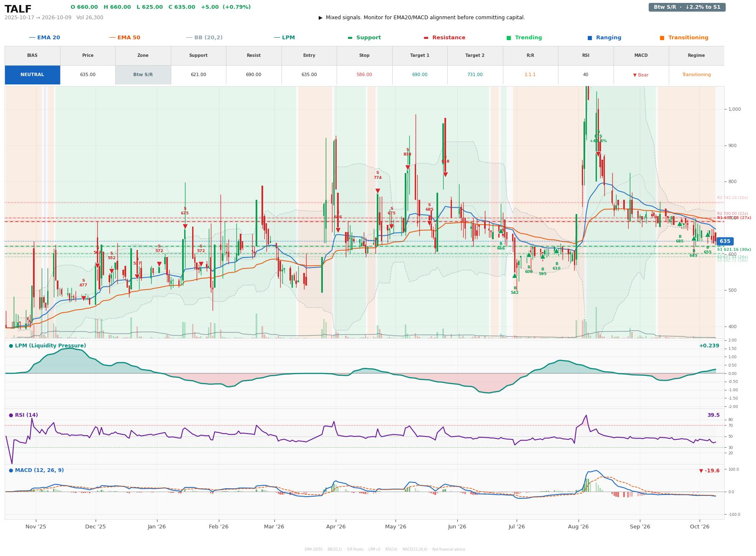The image size is (756, 556).
Task: Click the NEUTRAL bias cell
Action: pyautogui.click(x=32, y=75)
